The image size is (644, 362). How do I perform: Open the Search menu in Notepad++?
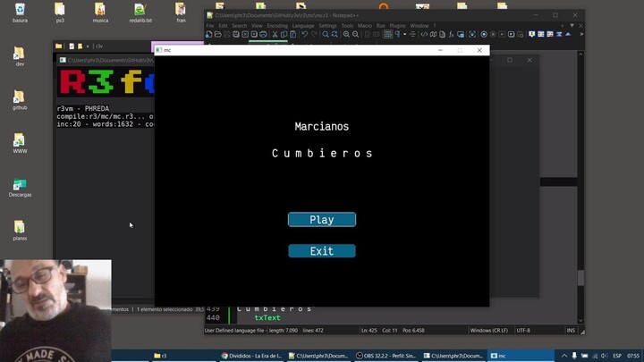pos(240,25)
